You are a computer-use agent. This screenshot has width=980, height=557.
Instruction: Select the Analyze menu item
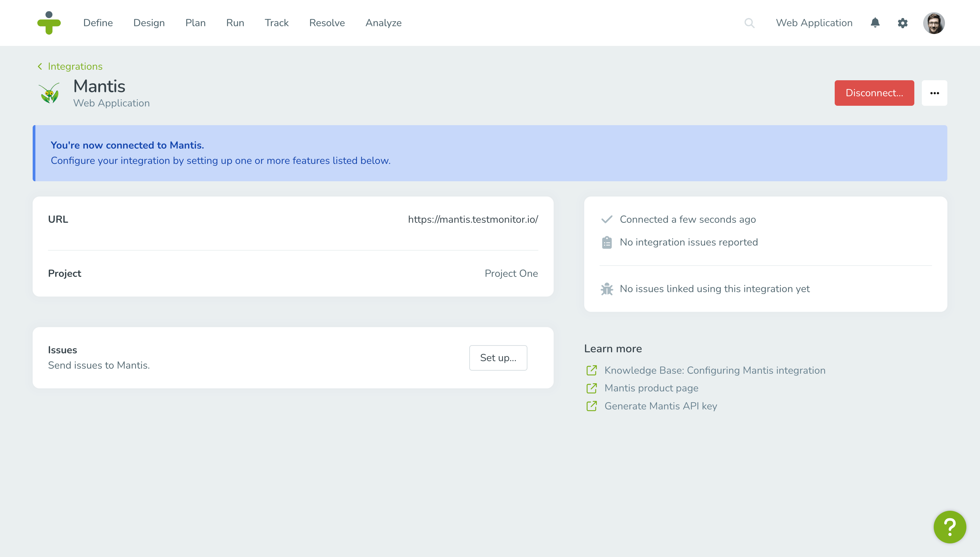point(383,23)
